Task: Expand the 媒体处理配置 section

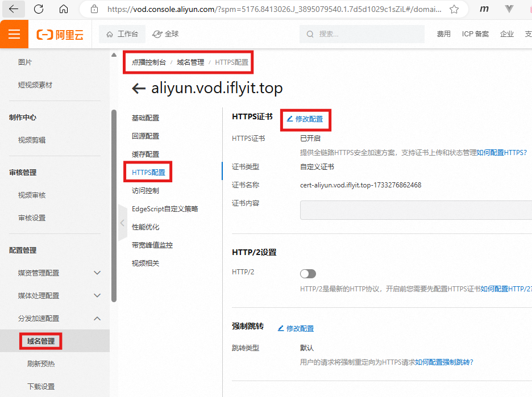Action: 97,296
